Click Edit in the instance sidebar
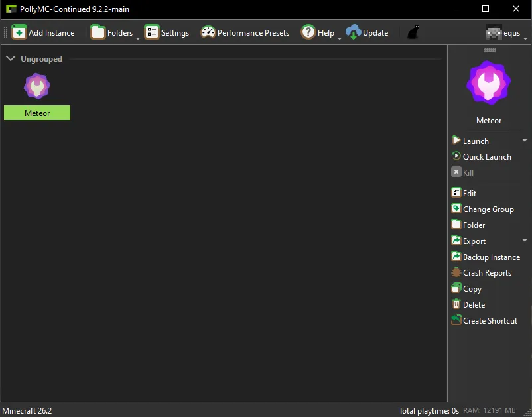The image size is (532, 417). click(x=464, y=193)
